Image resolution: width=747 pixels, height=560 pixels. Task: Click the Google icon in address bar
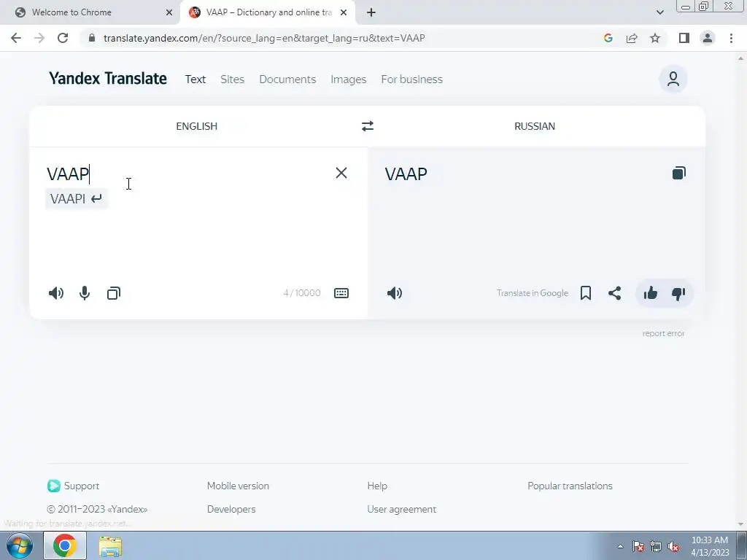click(608, 38)
